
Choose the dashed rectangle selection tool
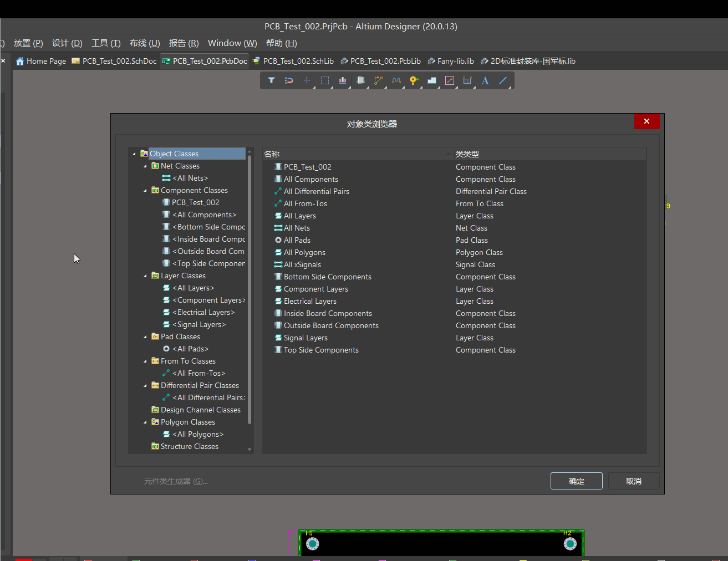tap(325, 80)
